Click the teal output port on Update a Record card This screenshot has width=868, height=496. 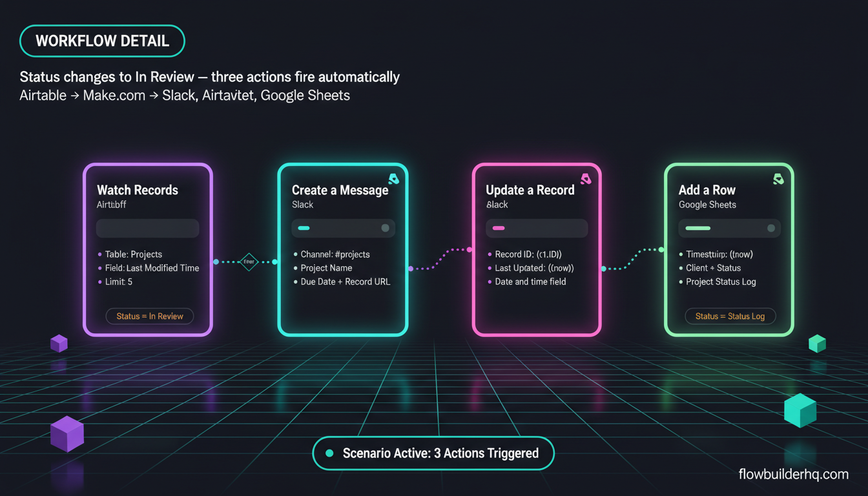(x=603, y=268)
